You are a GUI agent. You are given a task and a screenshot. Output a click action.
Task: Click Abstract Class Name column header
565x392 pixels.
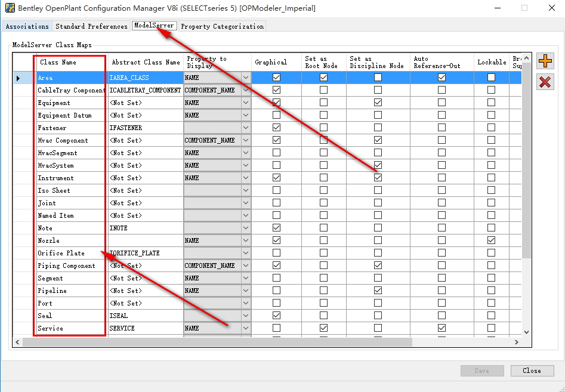click(146, 62)
